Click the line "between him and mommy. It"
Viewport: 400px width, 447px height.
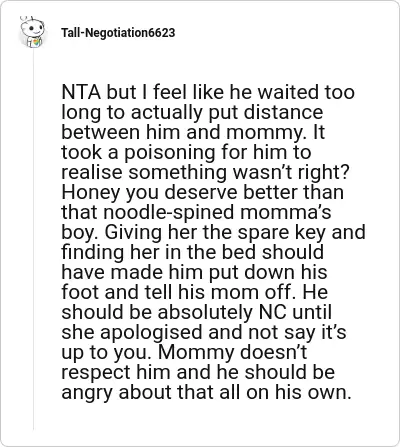(x=193, y=132)
